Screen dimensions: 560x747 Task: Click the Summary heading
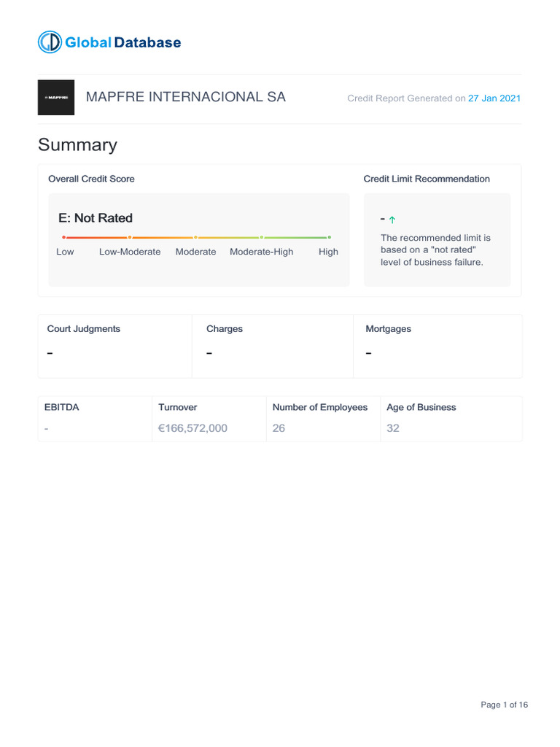click(77, 144)
